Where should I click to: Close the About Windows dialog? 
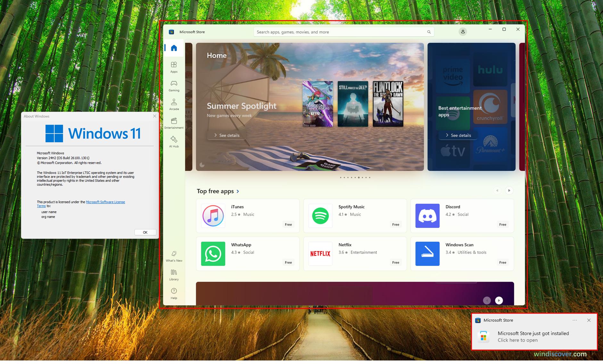coord(155,116)
